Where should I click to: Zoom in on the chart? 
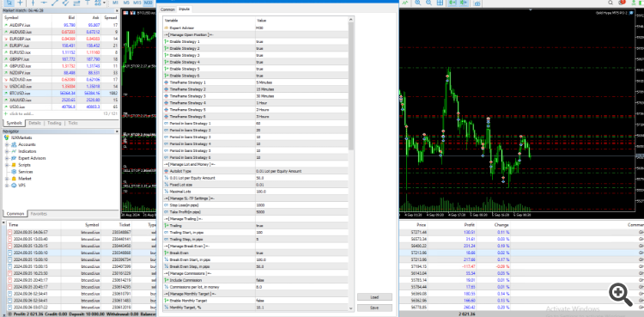(417, 3)
